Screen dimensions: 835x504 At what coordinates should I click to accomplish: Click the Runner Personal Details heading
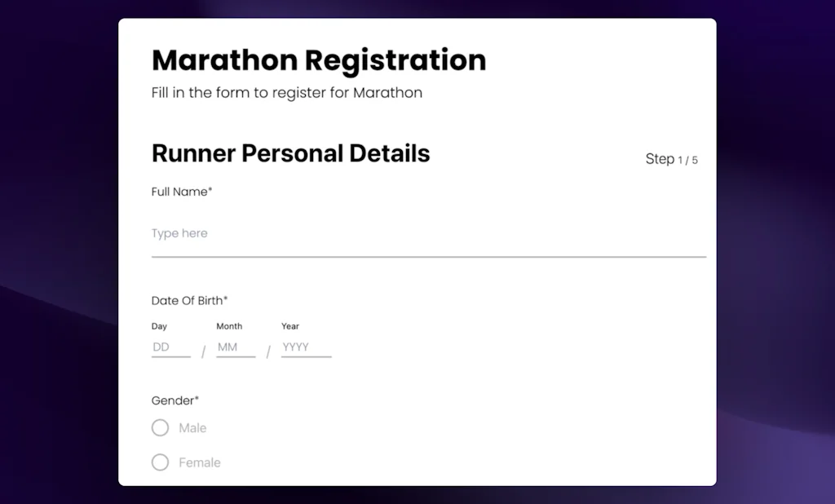(290, 153)
